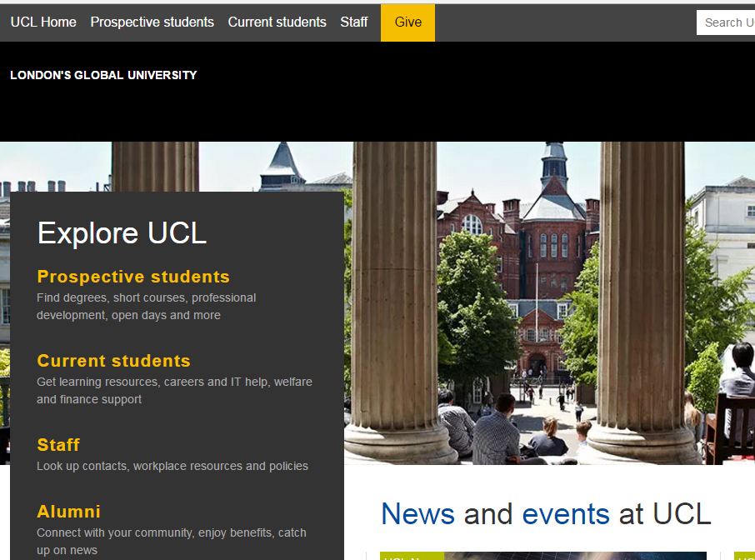This screenshot has width=755, height=560.
Task: Click the News and events at UCL heading
Action: coord(546,514)
